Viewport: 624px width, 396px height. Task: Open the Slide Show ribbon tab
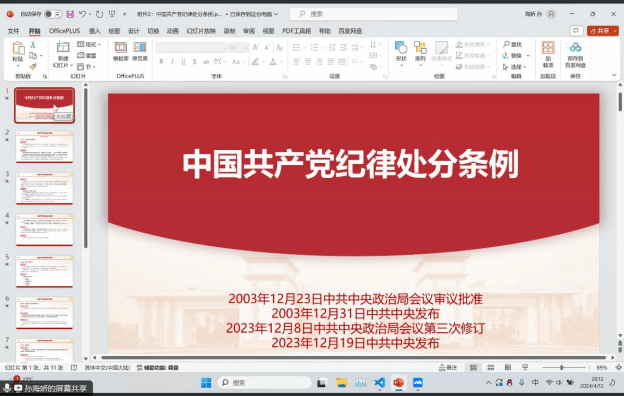point(201,31)
